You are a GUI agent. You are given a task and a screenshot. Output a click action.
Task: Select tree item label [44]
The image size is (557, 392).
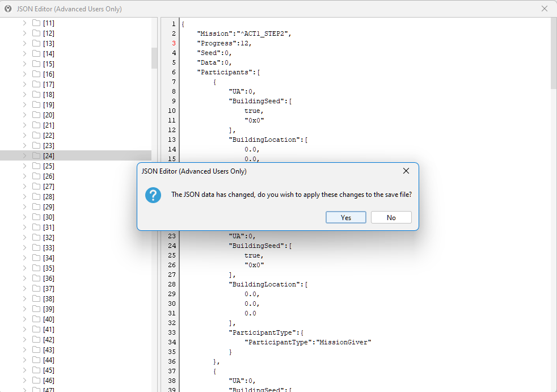tap(49, 360)
